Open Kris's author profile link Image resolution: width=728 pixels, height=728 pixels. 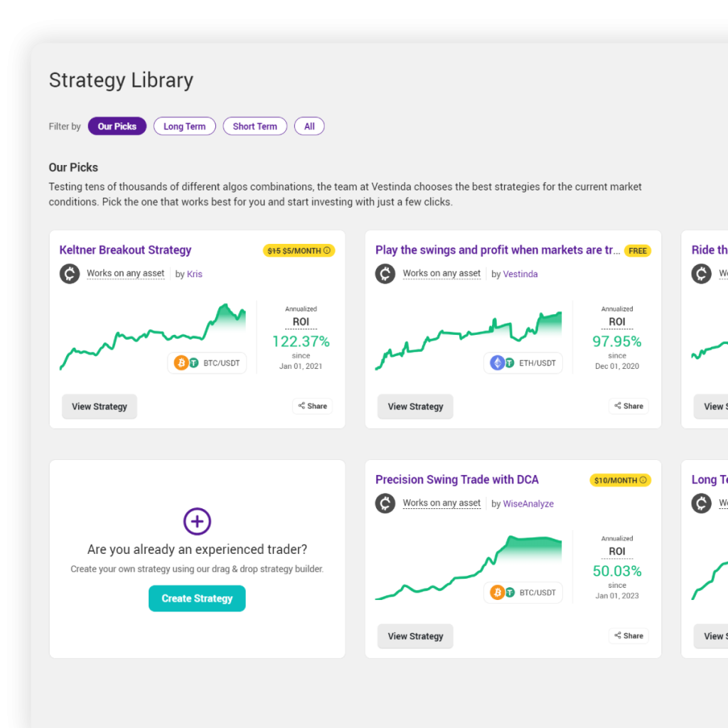194,274
